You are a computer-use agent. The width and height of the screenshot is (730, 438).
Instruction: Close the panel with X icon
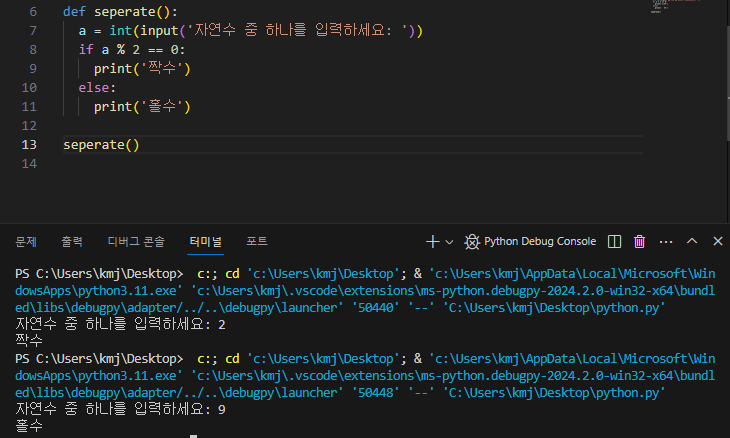(717, 241)
